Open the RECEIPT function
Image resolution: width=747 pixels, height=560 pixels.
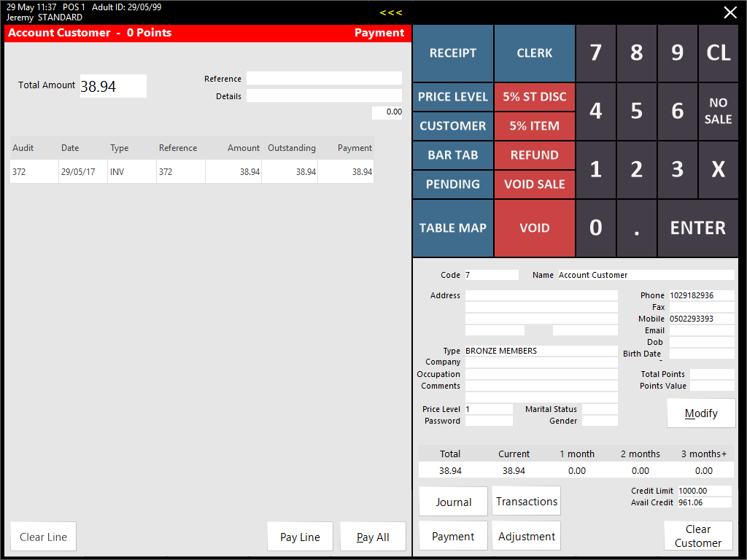(452, 53)
